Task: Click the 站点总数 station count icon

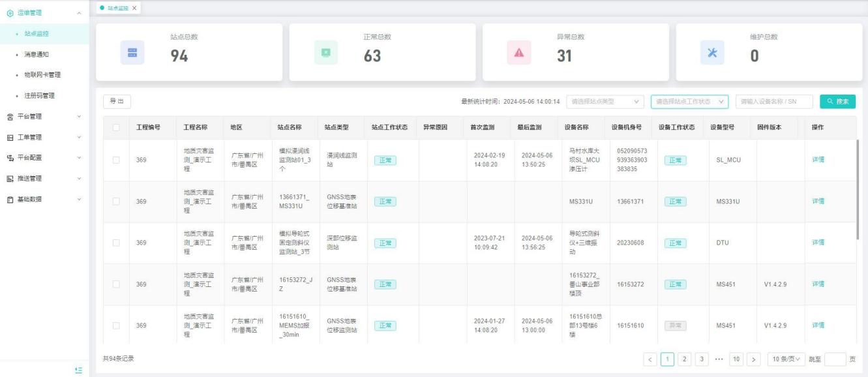Action: coord(132,53)
